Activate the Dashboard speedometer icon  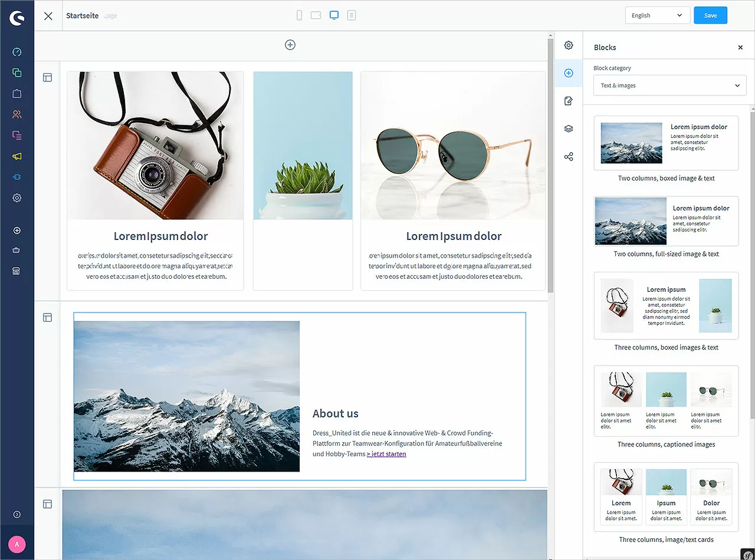pos(17,52)
